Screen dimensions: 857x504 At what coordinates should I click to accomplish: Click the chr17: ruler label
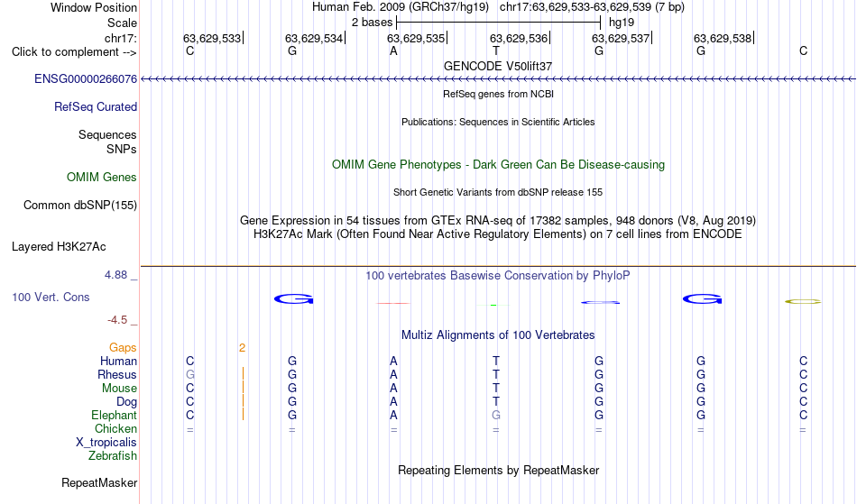(121, 38)
